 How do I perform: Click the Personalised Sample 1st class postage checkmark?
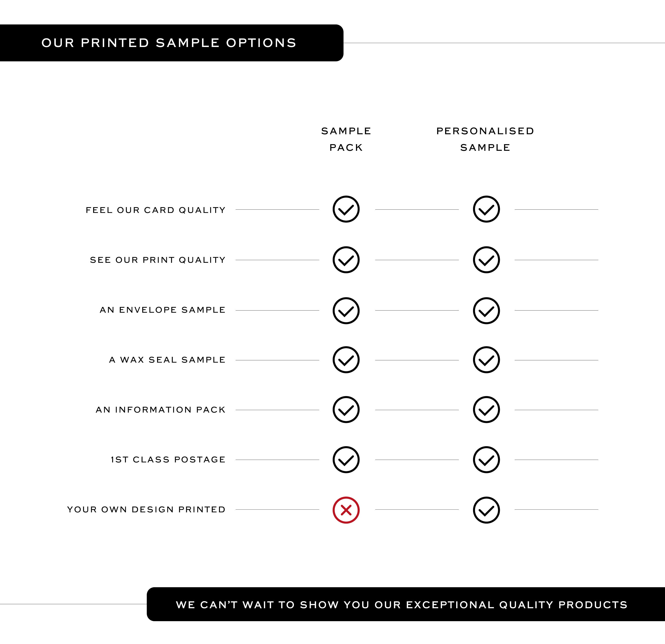pyautogui.click(x=486, y=460)
